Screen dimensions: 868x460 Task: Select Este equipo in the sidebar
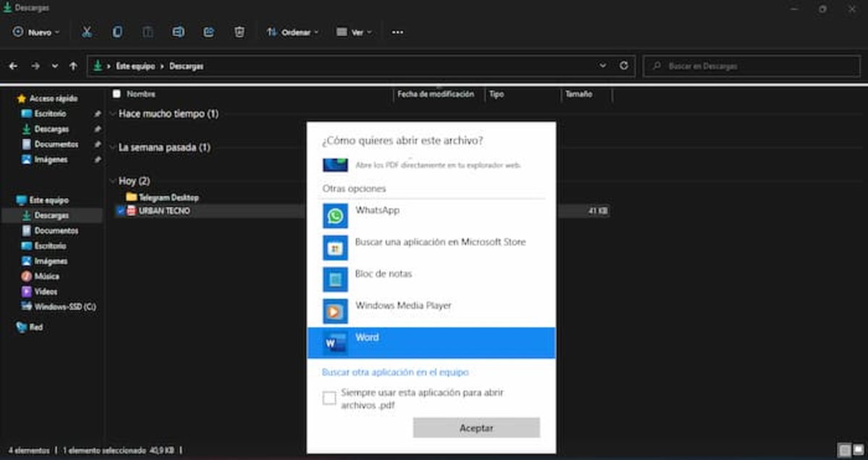tap(43, 200)
